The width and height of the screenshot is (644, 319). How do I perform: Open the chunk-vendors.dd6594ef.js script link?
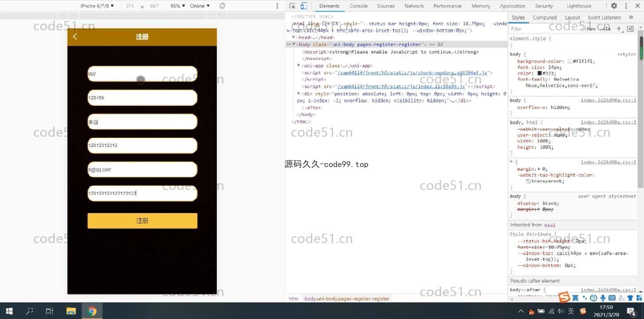412,73
